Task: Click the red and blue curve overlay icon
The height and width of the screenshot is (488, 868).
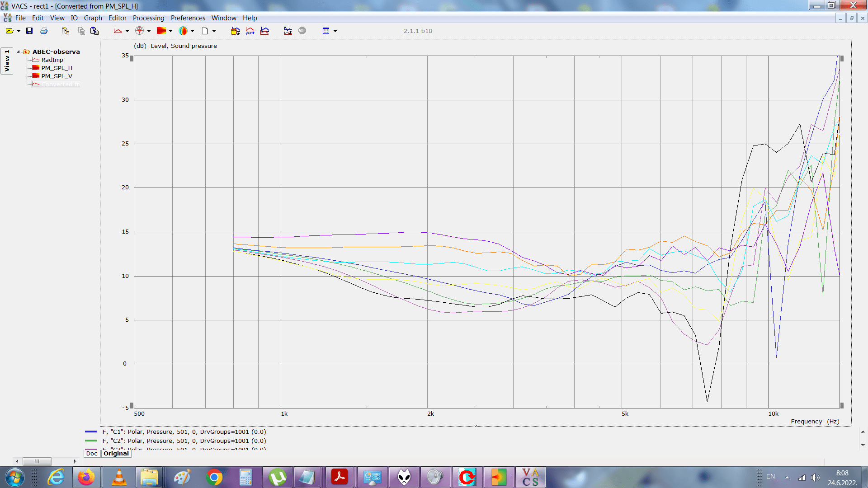Action: pos(265,31)
